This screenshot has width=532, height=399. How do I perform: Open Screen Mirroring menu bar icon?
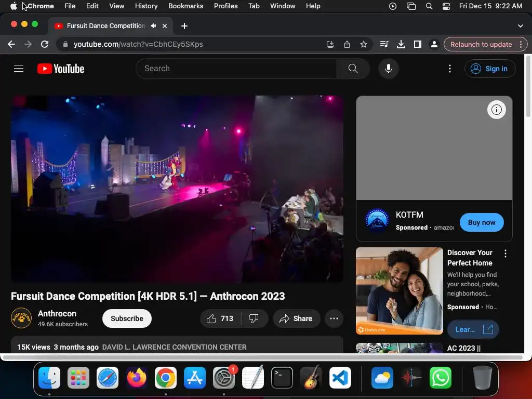(411, 6)
